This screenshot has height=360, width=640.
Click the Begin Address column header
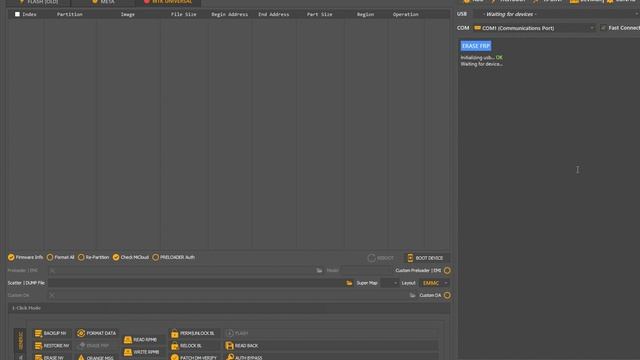(229, 14)
